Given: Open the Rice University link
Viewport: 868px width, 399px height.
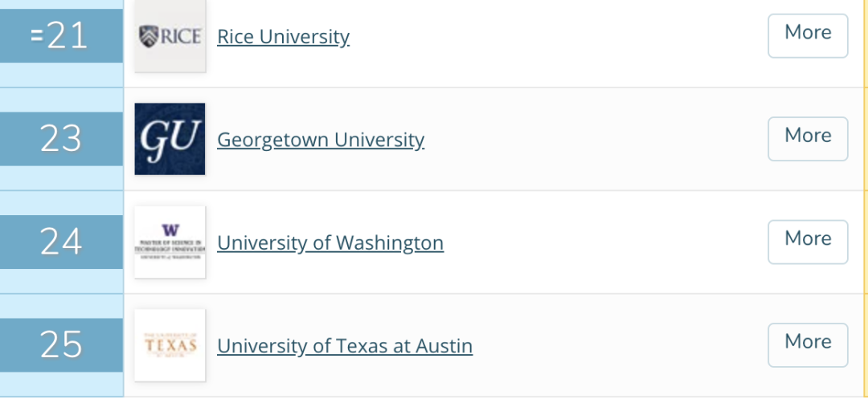Looking at the screenshot, I should [283, 37].
